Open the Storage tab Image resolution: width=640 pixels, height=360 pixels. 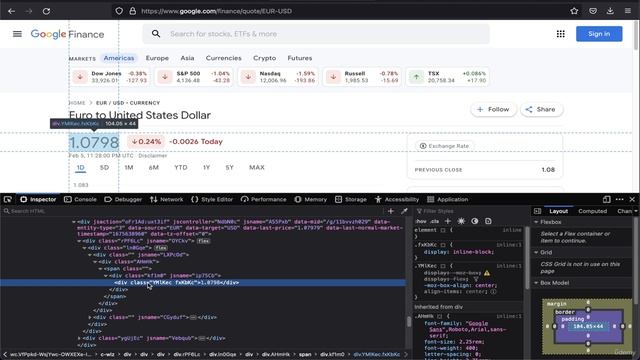pyautogui.click(x=351, y=199)
